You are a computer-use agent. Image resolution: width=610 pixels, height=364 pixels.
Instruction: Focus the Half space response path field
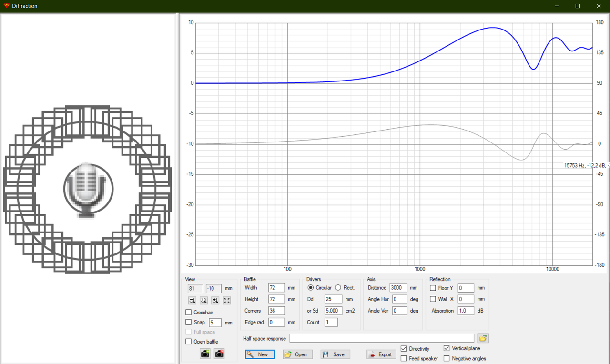[x=382, y=338]
